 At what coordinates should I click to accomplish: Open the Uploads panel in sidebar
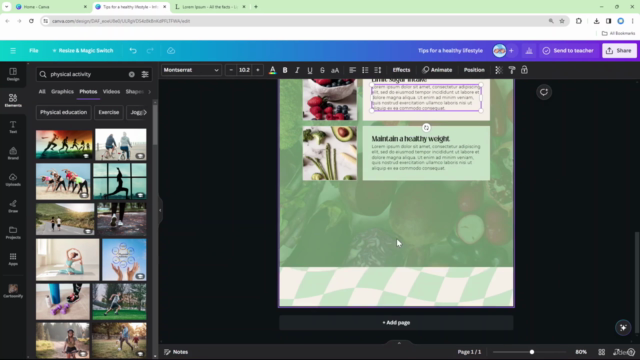click(13, 180)
